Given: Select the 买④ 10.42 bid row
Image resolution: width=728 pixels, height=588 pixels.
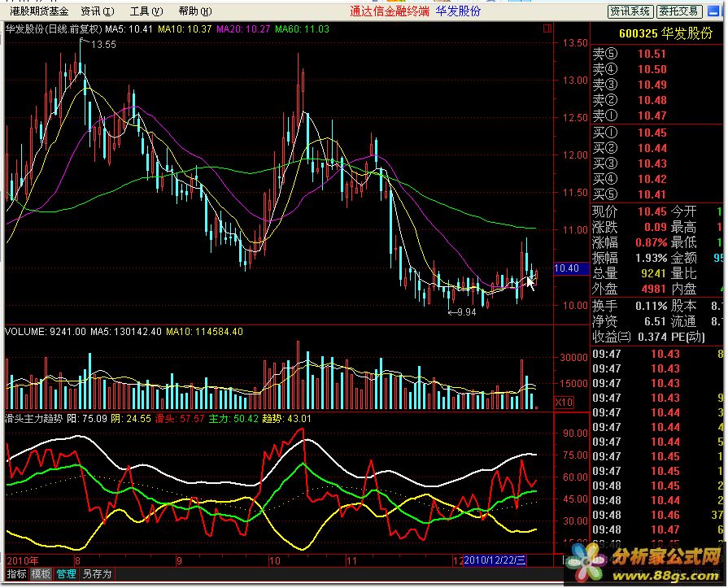Looking at the screenshot, I should 657,179.
